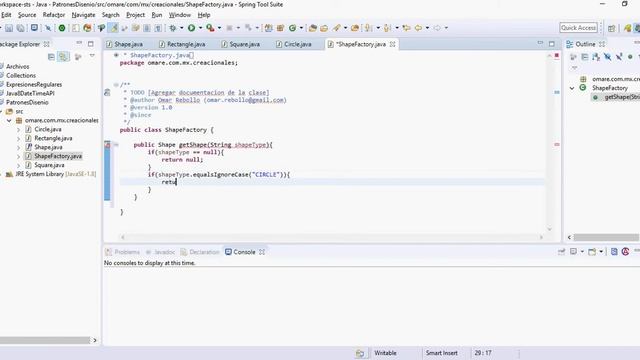Screen dimensions: 640x360
Task: Open the Refactor menu
Action: 54,15
